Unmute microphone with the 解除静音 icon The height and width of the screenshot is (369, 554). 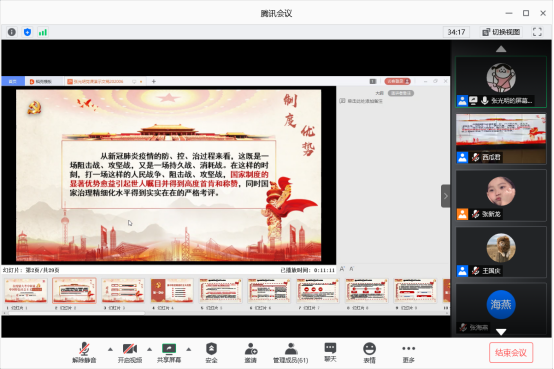[x=84, y=352]
